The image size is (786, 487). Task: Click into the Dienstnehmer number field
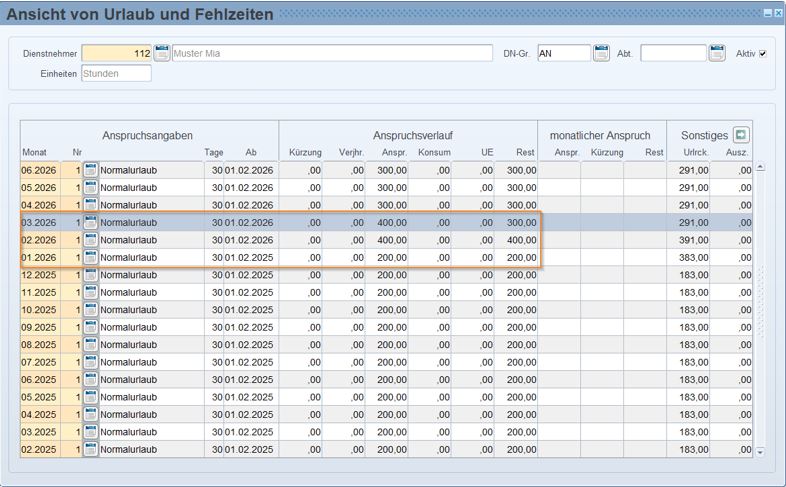pos(116,53)
